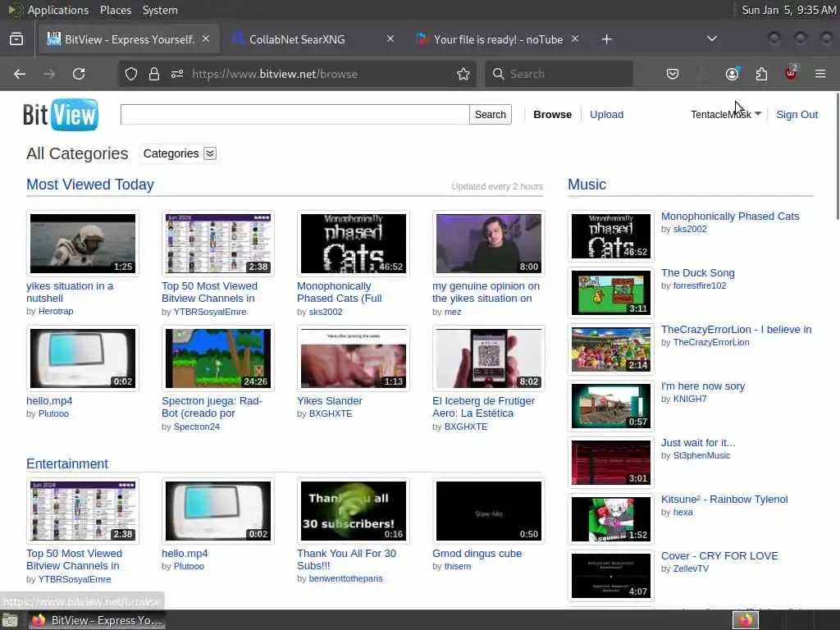Click BitView window button in taskbar
The image size is (840, 630).
pos(97,620)
